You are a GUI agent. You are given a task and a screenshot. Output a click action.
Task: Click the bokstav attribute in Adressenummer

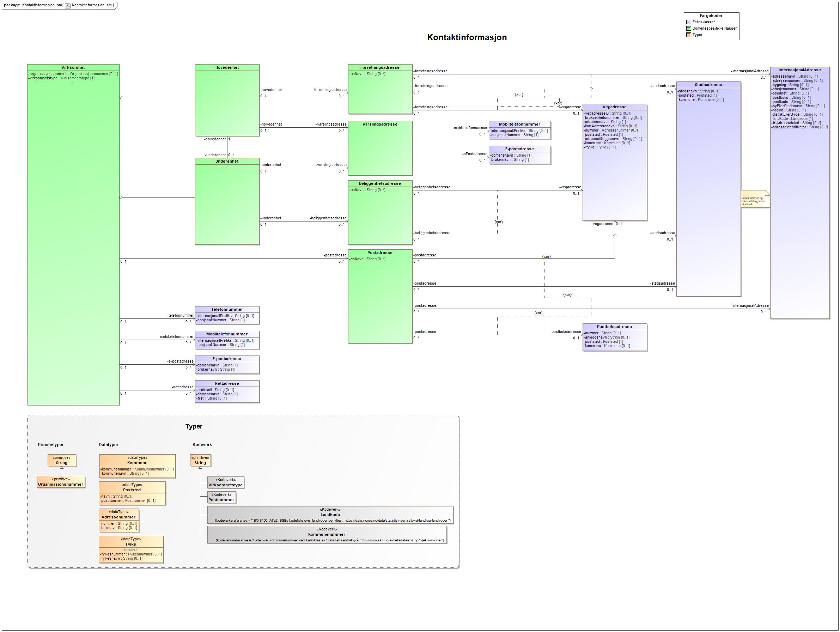[118, 528]
